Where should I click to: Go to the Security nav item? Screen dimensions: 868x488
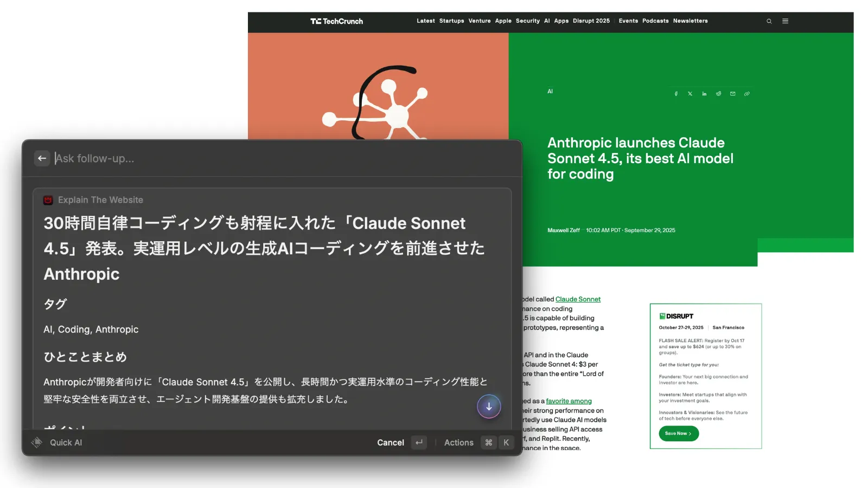point(527,21)
